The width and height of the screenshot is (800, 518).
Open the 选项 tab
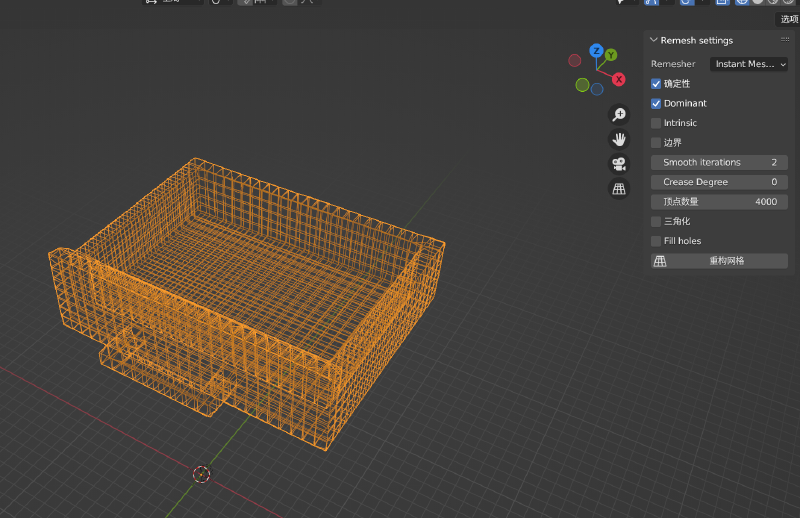coord(788,19)
